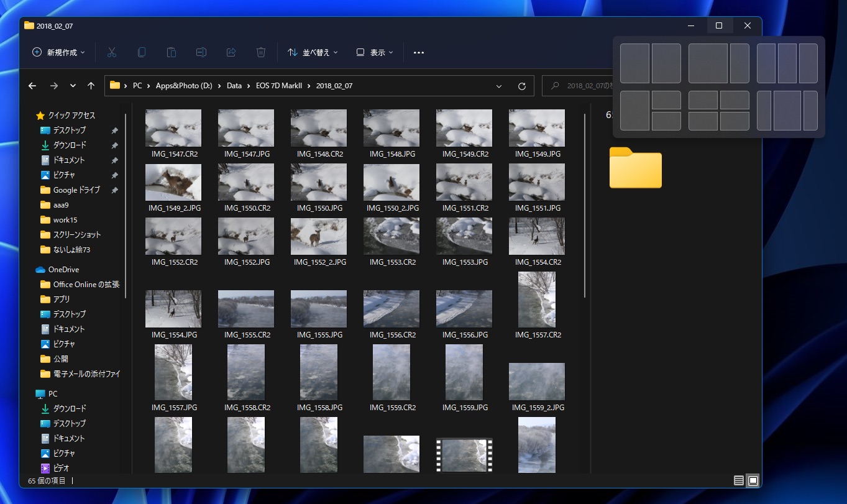Go up one folder level arrow
Viewport: 847px width, 504px height.
pyautogui.click(x=91, y=86)
